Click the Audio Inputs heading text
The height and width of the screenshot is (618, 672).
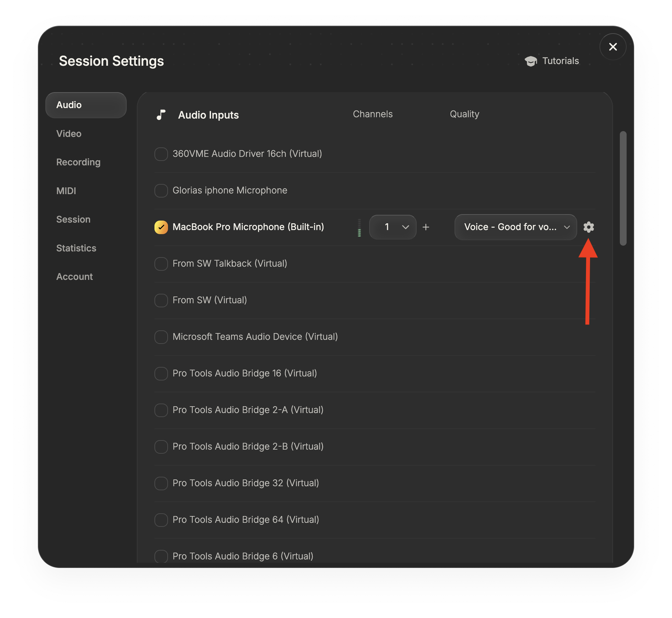coord(208,115)
